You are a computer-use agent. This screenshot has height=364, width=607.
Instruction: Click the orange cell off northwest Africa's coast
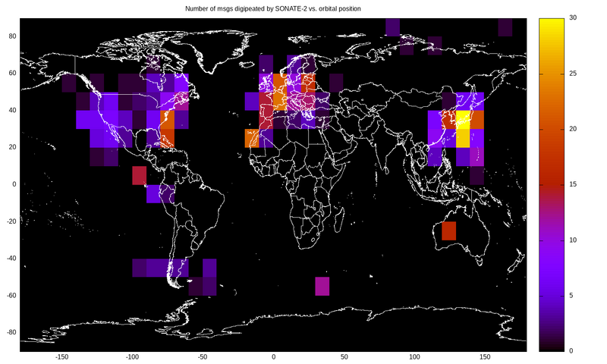click(252, 138)
